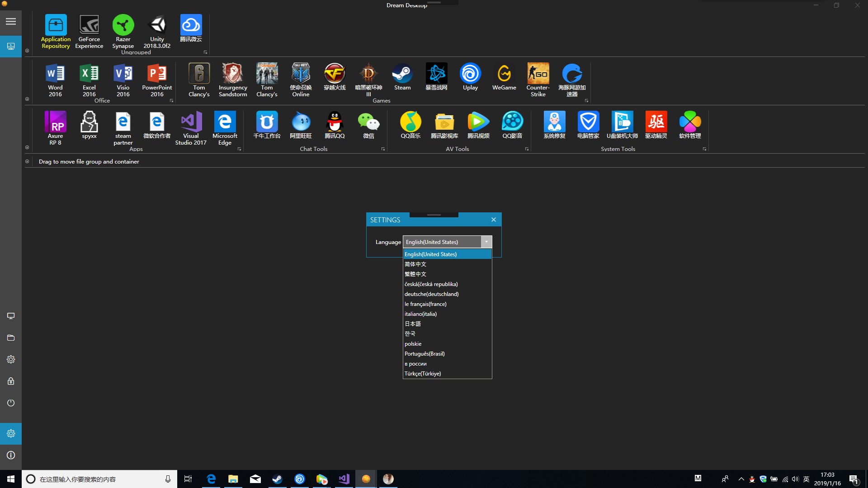Viewport: 868px width, 488px height.
Task: Open the notification center icon
Action: tap(854, 479)
